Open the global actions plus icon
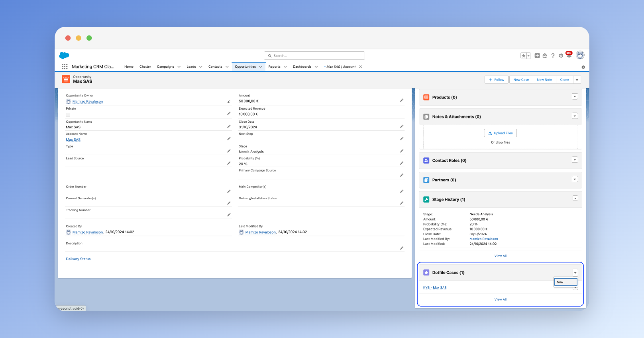This screenshot has width=644, height=338. pyautogui.click(x=537, y=56)
